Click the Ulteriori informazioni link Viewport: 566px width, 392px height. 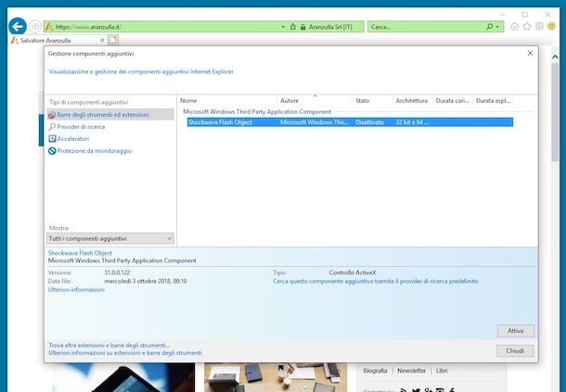(x=76, y=289)
